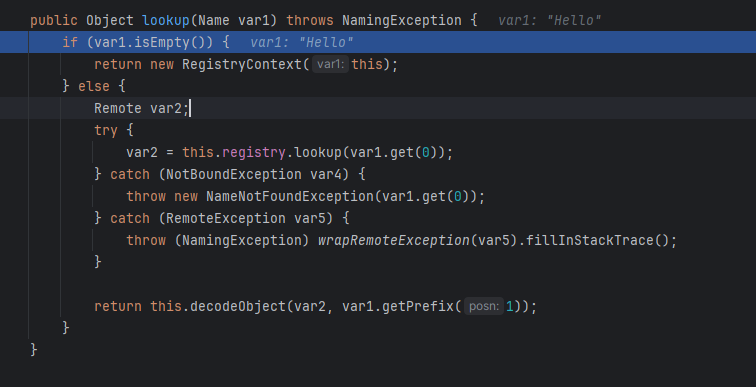The image size is (756, 387).
Task: Click the 'getPrefix' method call
Action: coord(418,307)
